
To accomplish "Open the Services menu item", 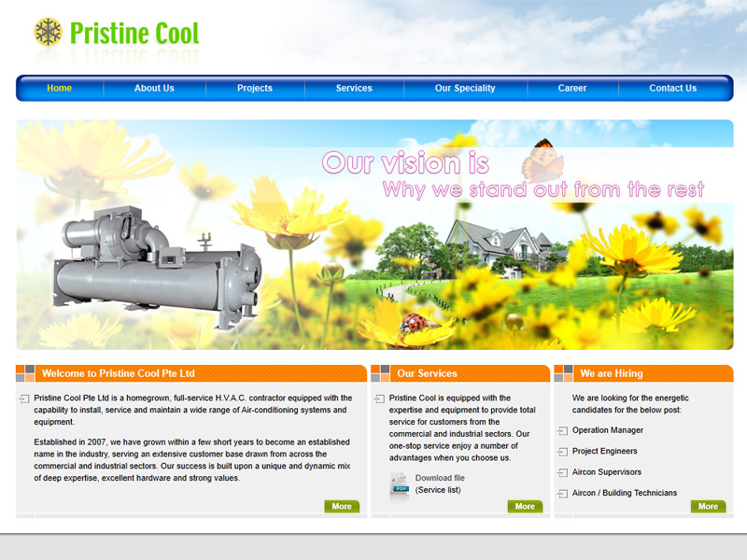I will 354,88.
